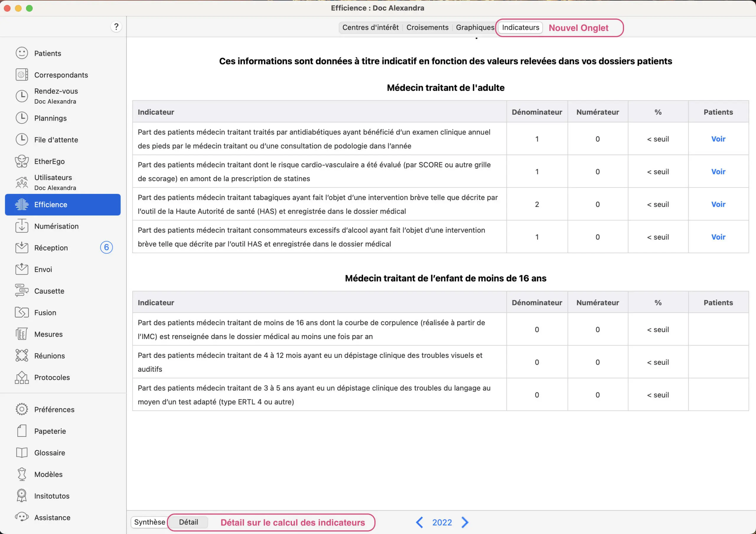Click the Envoi outbox icon
Viewport: 756px width, 534px height.
pos(22,269)
